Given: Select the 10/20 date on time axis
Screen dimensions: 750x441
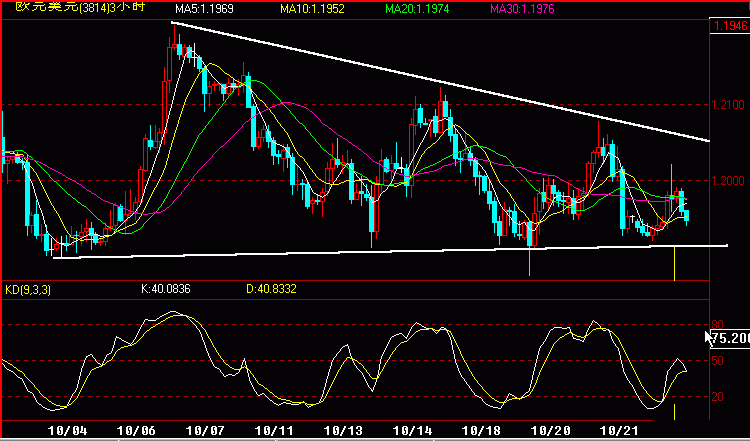Looking at the screenshot, I should [550, 430].
